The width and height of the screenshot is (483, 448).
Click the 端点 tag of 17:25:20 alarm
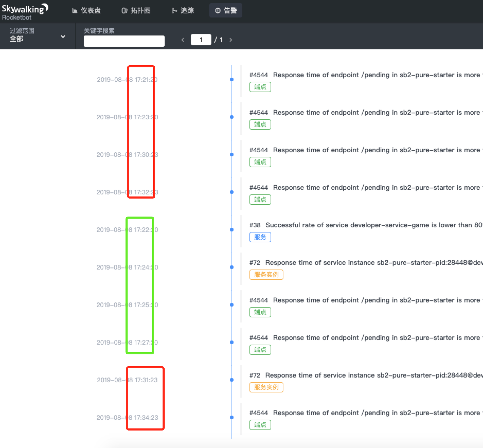click(260, 312)
